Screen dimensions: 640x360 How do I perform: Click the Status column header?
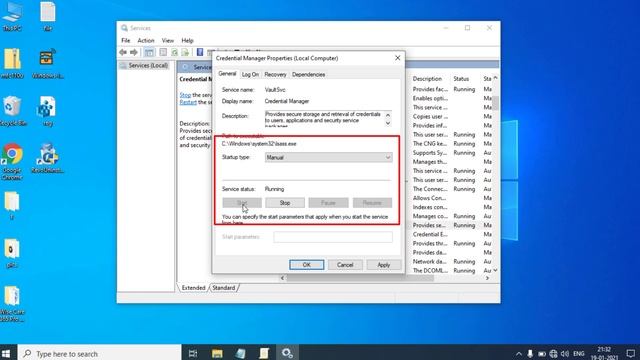[461, 78]
